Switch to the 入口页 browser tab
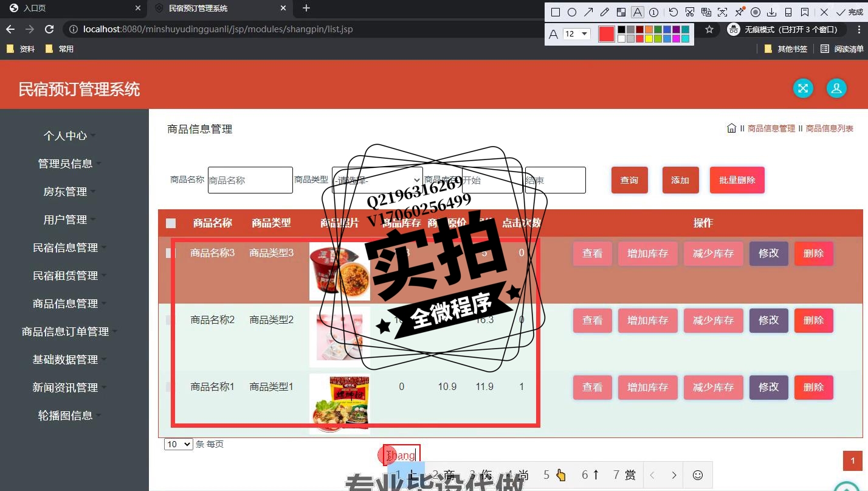 [73, 8]
